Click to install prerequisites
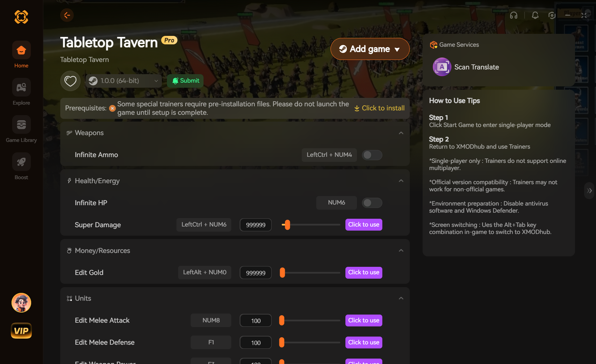Image resolution: width=596 pixels, height=364 pixels. click(379, 108)
